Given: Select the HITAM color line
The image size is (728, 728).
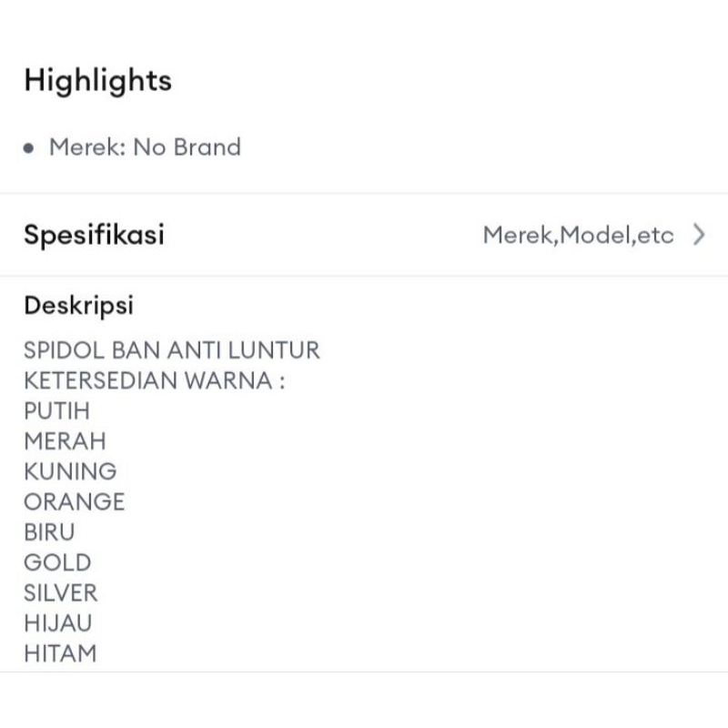Looking at the screenshot, I should [x=59, y=653].
